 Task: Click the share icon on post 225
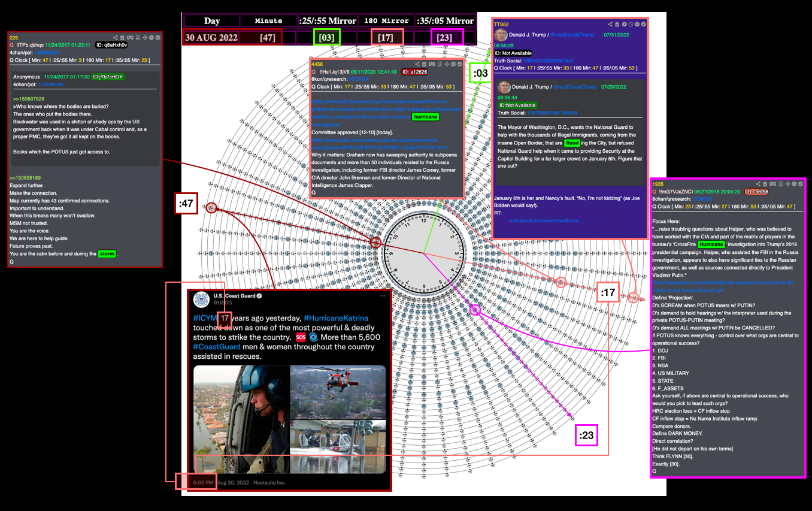(116, 37)
